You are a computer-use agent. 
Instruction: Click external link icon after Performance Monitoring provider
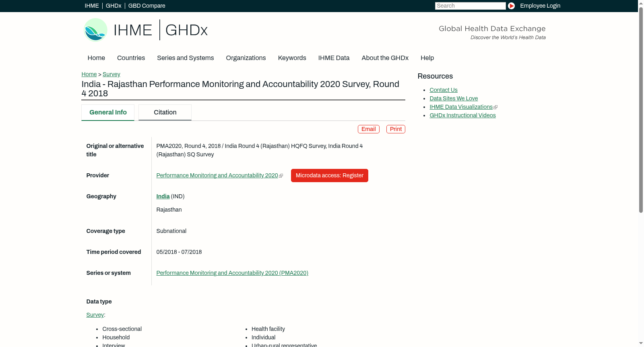281,176
